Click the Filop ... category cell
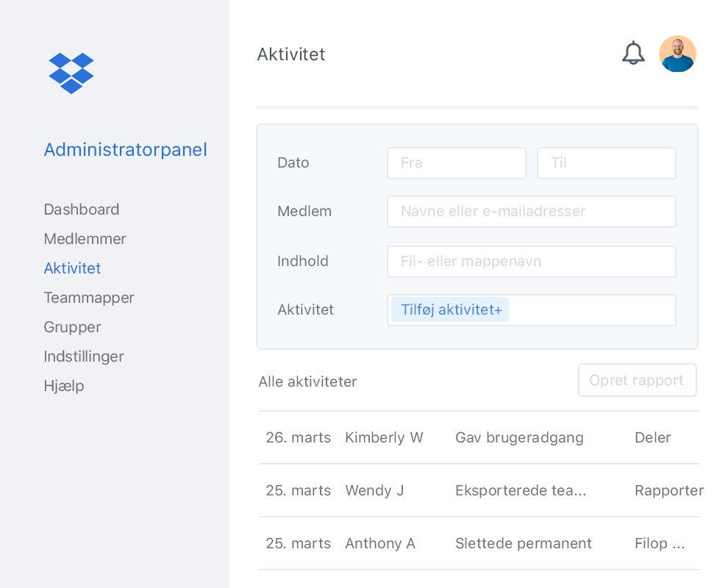728x588 pixels. coord(660,543)
